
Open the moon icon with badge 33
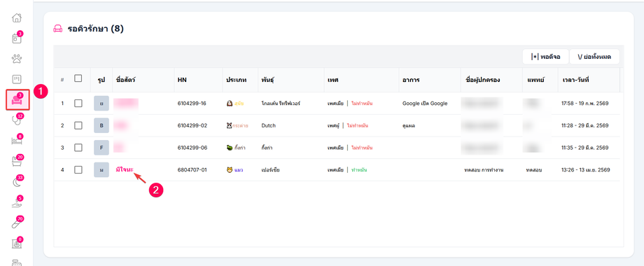(16, 182)
